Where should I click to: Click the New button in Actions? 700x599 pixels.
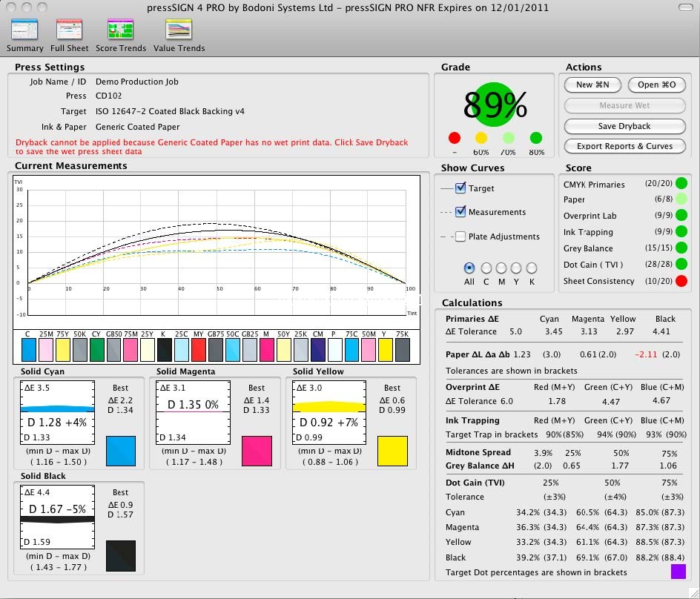pos(592,85)
